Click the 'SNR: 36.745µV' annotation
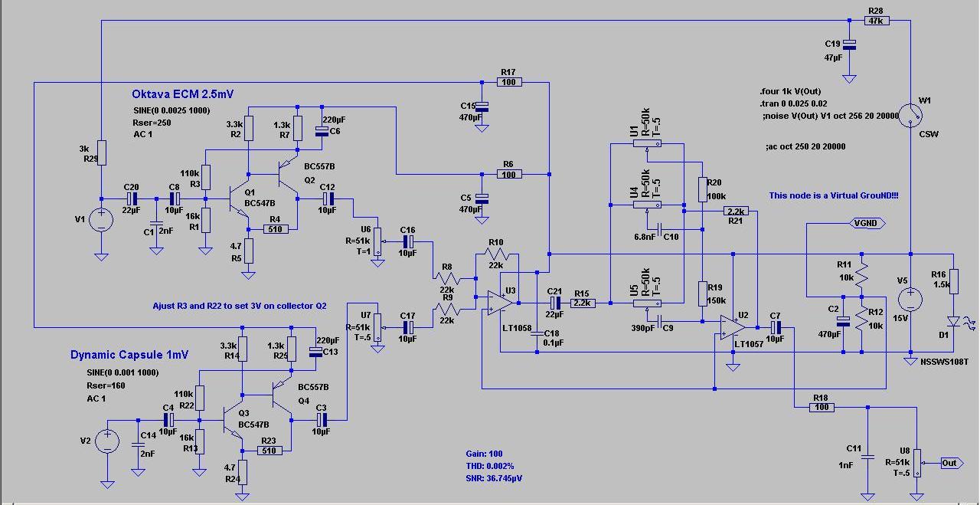 pyautogui.click(x=495, y=478)
